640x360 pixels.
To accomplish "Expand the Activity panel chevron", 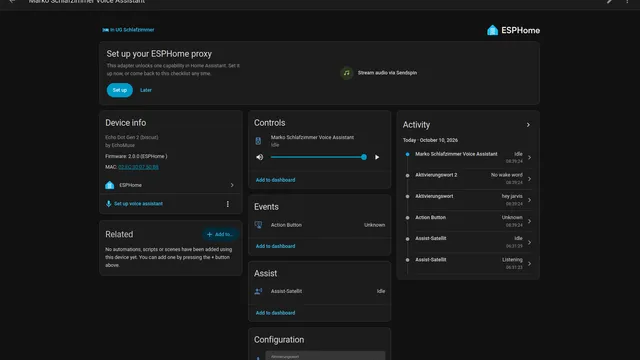I will (x=528, y=125).
